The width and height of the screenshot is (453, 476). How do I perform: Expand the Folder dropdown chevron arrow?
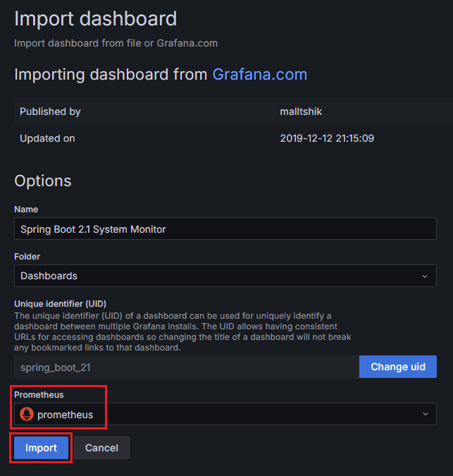point(425,276)
